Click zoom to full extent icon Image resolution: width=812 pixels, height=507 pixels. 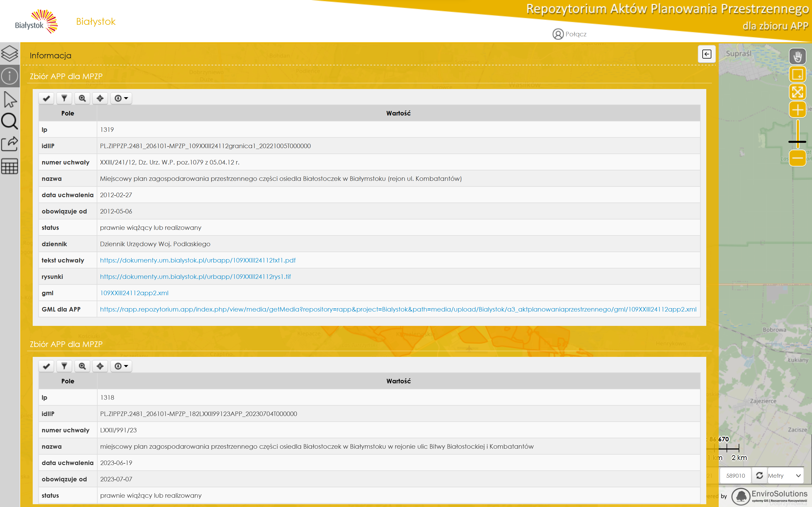797,92
